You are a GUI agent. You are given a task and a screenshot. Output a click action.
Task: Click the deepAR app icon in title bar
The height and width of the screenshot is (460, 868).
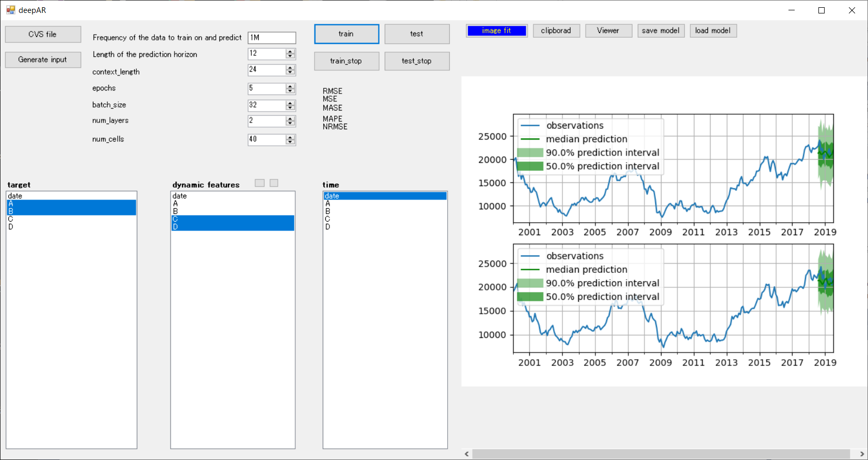click(x=11, y=10)
